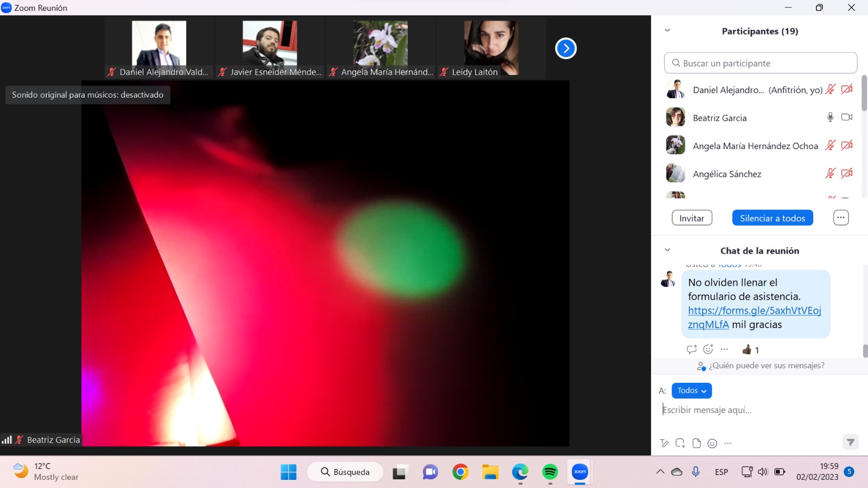The width and height of the screenshot is (868, 488).
Task: Click Zoom icon in taskbar
Action: (580, 472)
